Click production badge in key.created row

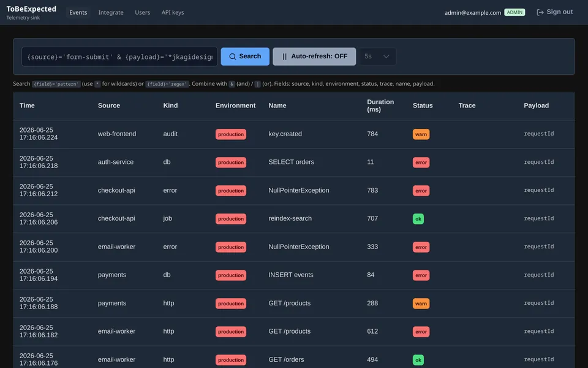pos(231,134)
